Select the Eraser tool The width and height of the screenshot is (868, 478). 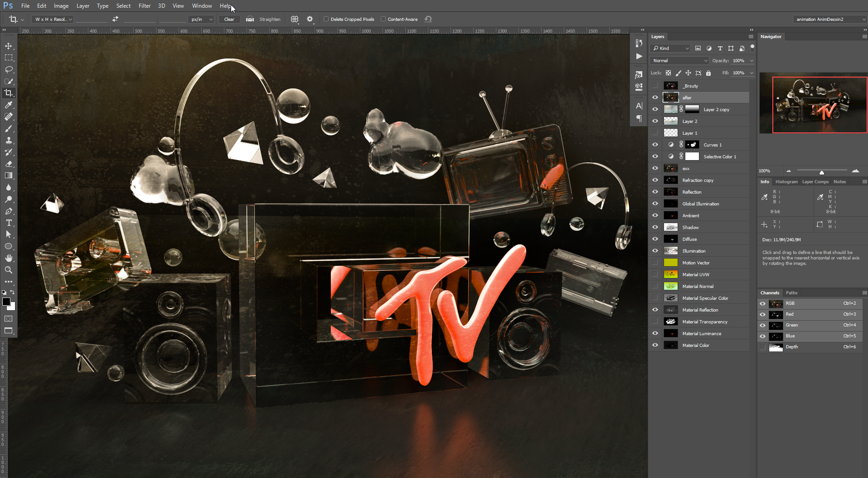coord(9,164)
